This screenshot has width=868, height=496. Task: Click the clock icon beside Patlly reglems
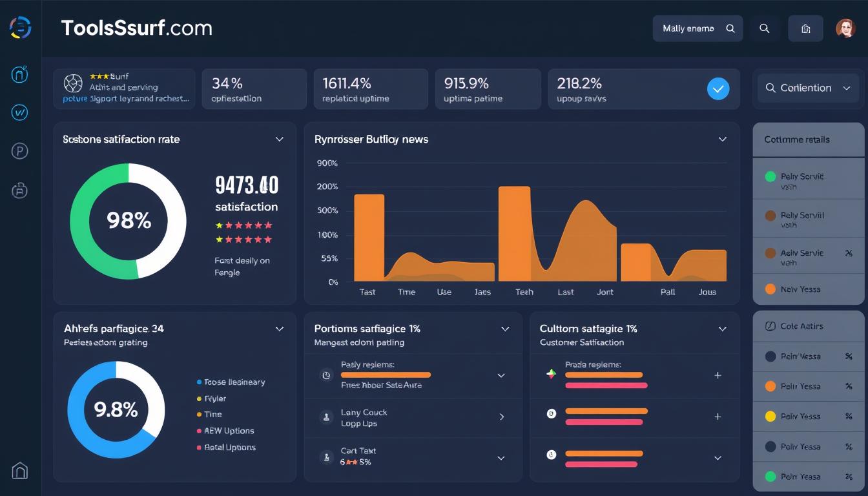tap(327, 375)
